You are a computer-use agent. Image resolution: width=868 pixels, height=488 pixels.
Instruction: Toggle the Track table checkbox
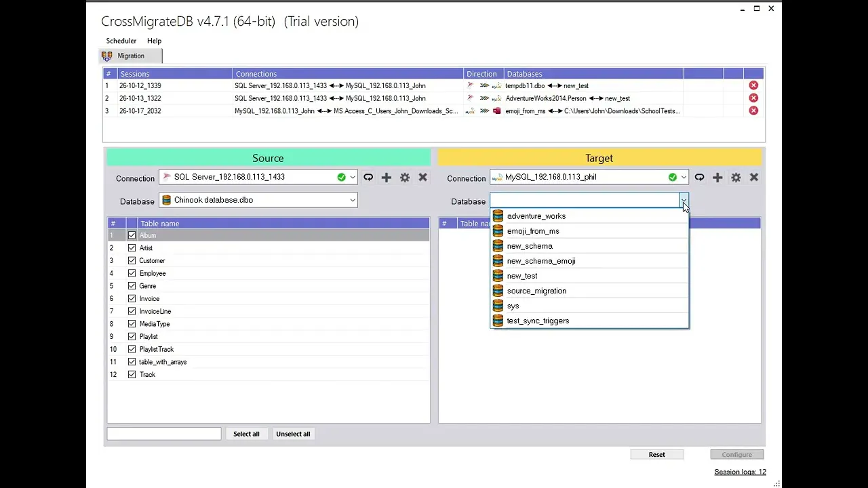pyautogui.click(x=132, y=375)
